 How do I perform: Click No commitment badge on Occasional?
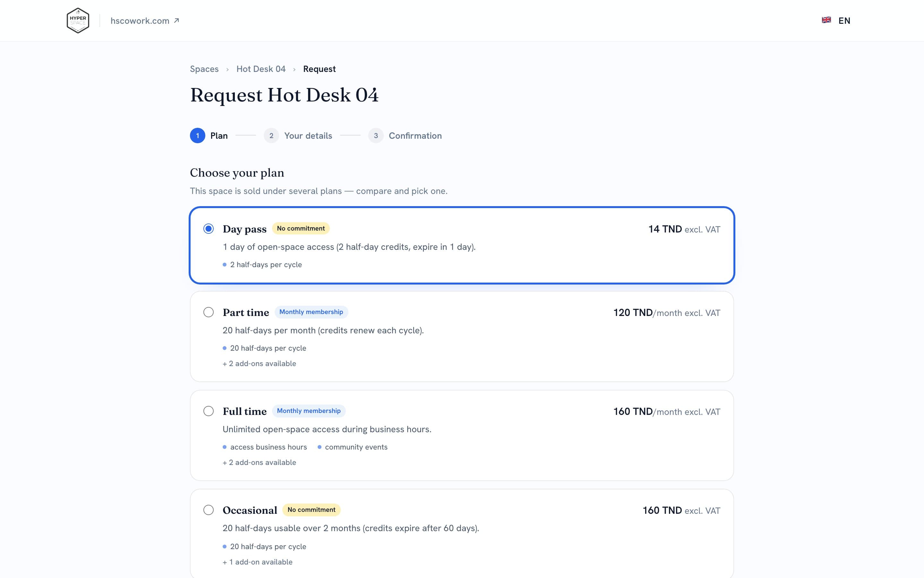tap(311, 510)
